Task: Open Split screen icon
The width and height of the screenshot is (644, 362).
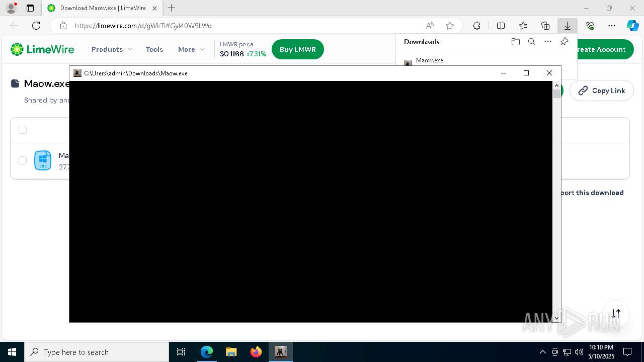Action: [x=501, y=26]
